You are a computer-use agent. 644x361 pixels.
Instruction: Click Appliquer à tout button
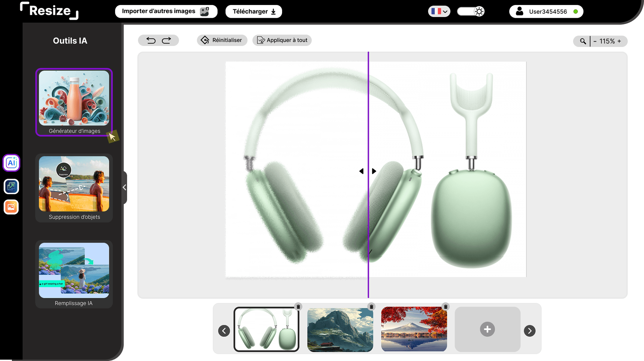pyautogui.click(x=282, y=40)
